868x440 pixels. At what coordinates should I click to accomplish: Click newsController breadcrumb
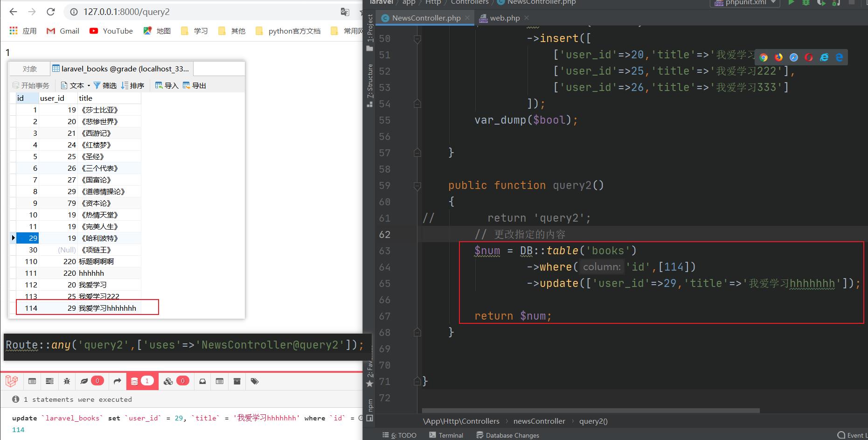click(x=539, y=421)
